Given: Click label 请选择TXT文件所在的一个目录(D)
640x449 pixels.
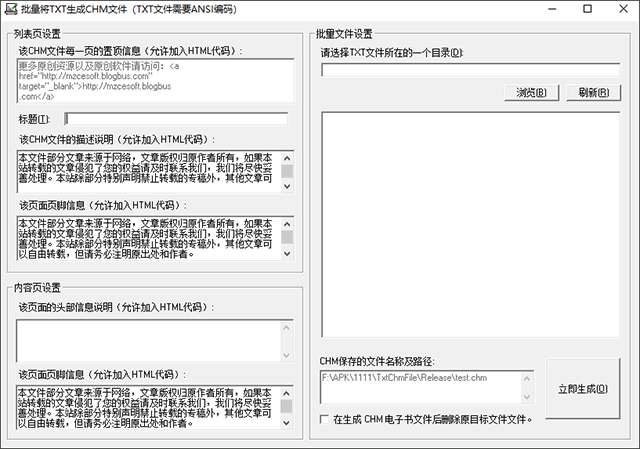Looking at the screenshot, I should tap(392, 53).
